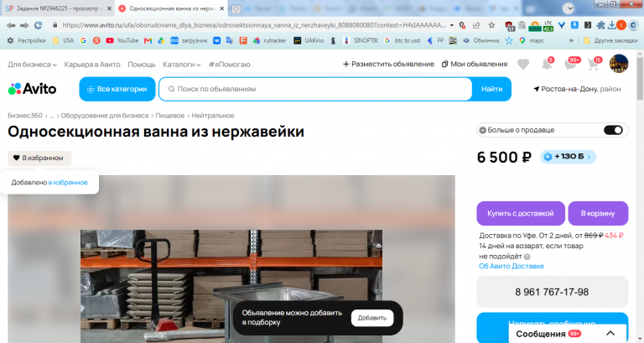Open messages chat icon with 99+ badge
Screen dimensions: 644x343
pyautogui.click(x=571, y=64)
